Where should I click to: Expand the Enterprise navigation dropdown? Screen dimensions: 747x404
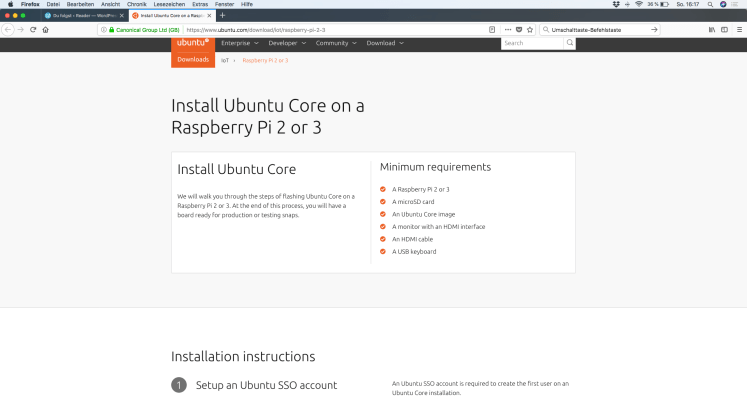click(x=240, y=43)
